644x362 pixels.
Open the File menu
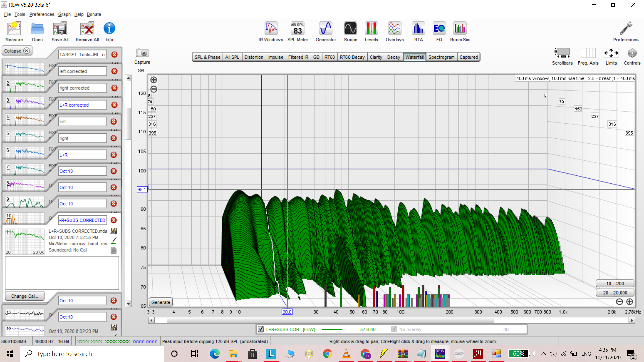click(x=7, y=14)
